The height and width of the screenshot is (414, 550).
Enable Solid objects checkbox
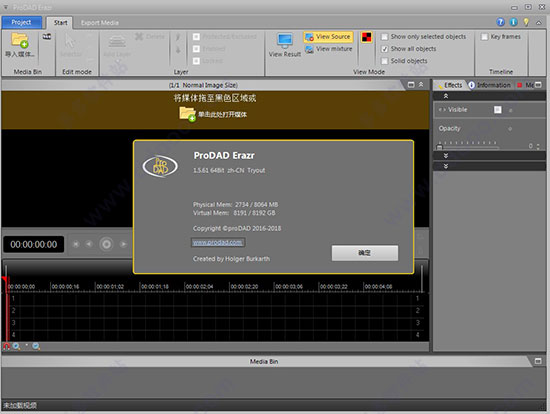click(385, 61)
